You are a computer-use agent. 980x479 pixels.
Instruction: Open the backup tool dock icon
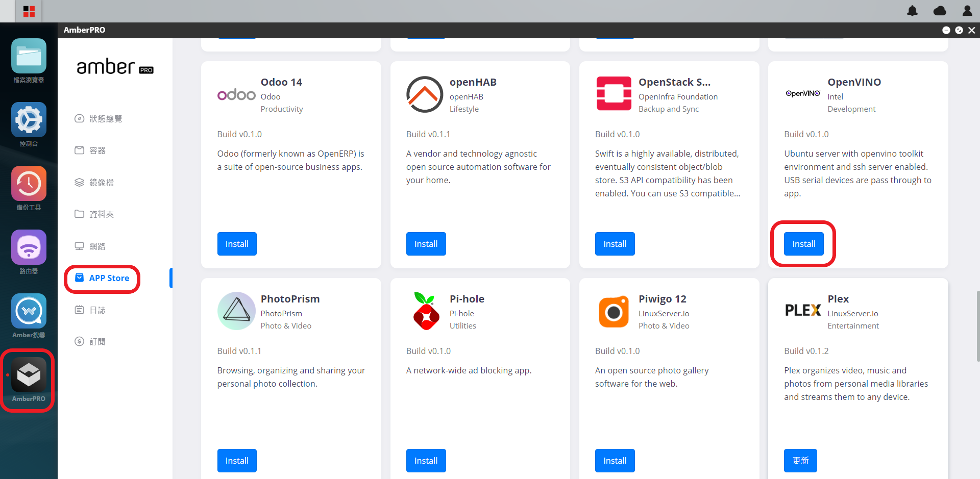[29, 184]
